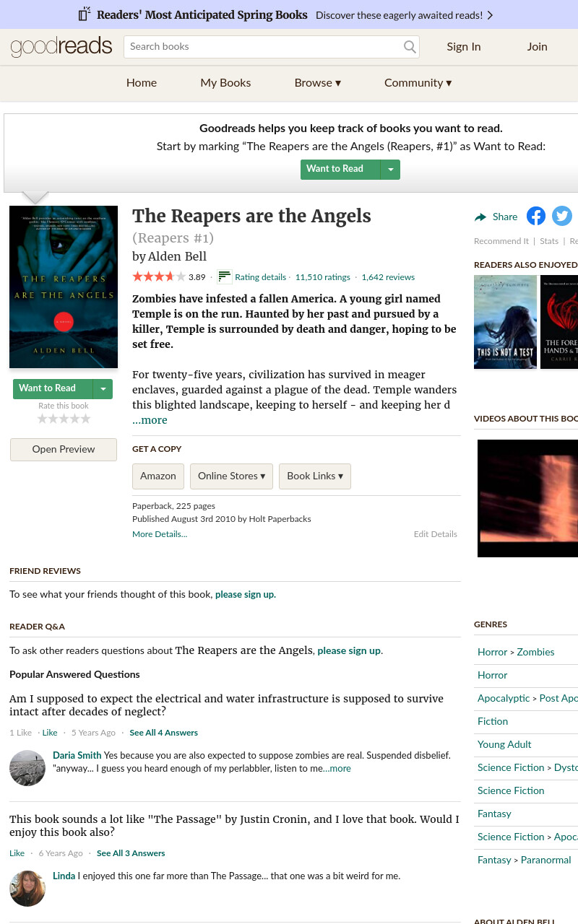
Task: Click the green Share arrow icon
Action: click(480, 217)
